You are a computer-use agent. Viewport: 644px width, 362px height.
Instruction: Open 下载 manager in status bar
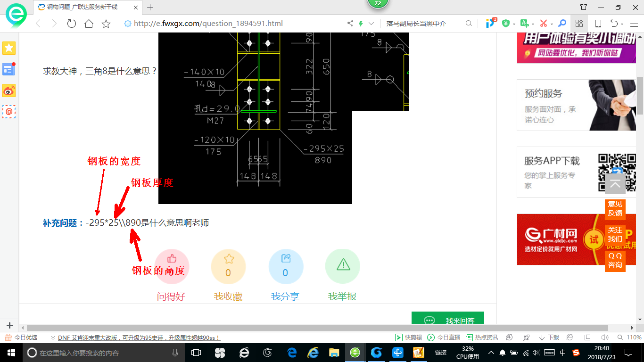[x=549, y=337]
